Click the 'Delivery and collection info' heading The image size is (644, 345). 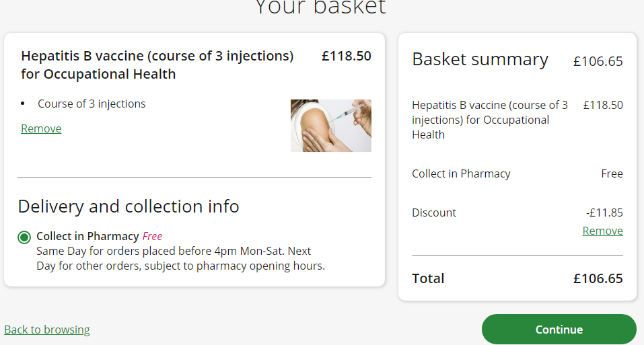[129, 206]
